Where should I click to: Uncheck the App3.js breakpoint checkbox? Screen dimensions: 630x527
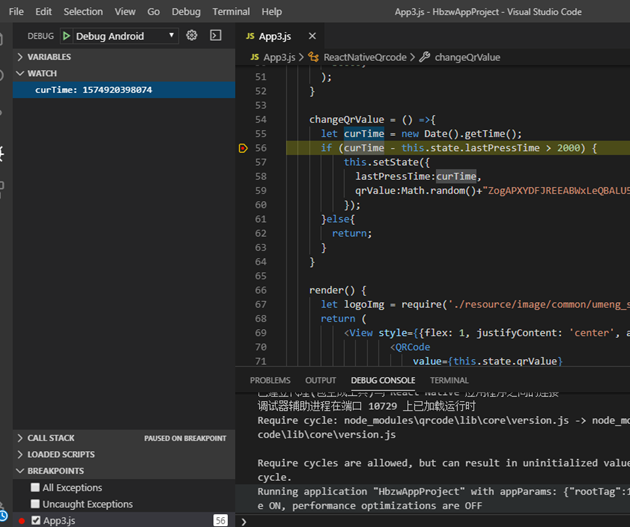pyautogui.click(x=36, y=520)
